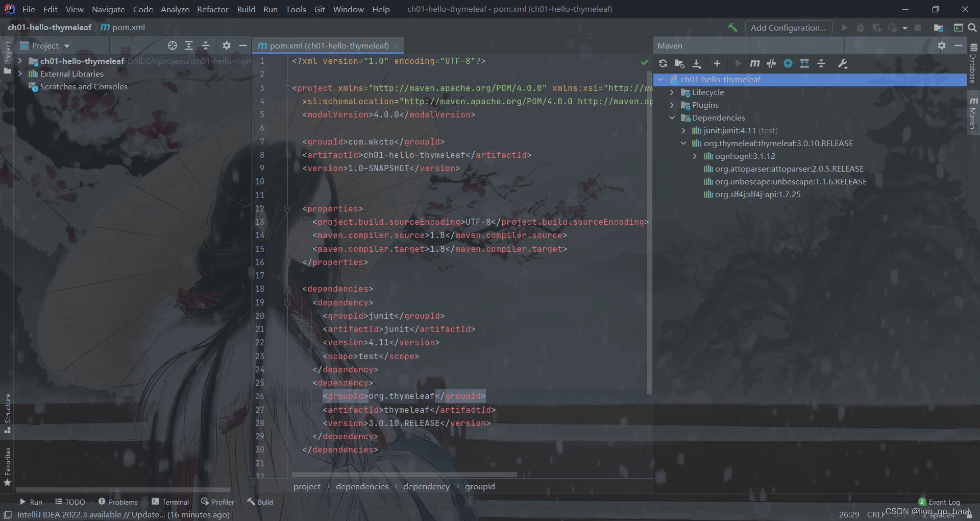Toggle the Favorites side tool window

click(x=7, y=466)
